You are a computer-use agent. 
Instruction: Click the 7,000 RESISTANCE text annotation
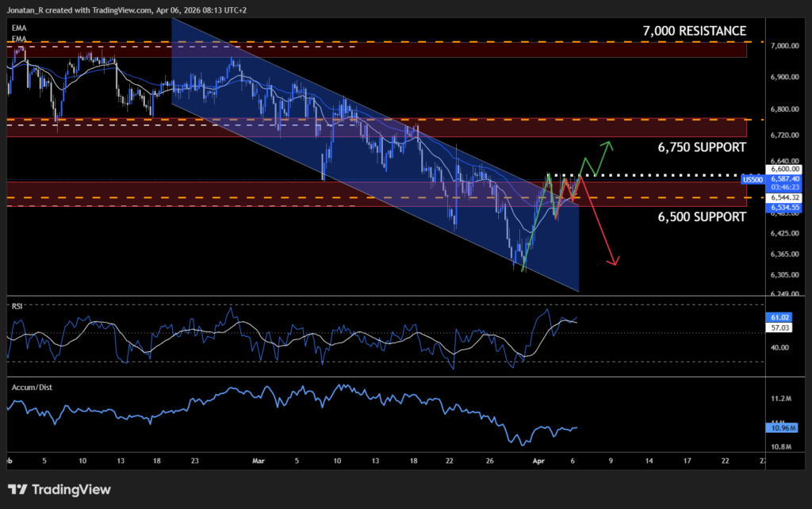click(x=694, y=31)
